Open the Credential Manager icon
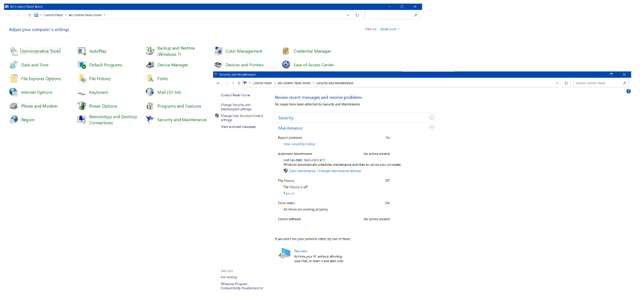This screenshot has width=644, height=300. pos(286,51)
